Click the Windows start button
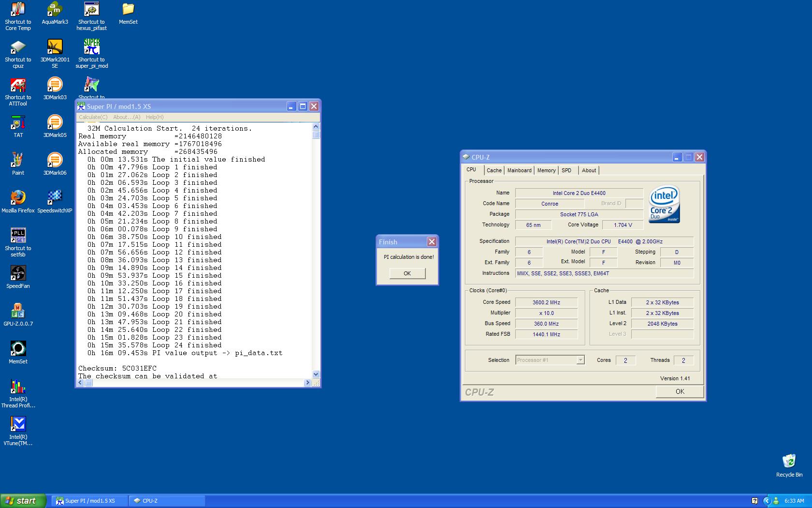This screenshot has height=508, width=812. (x=23, y=501)
